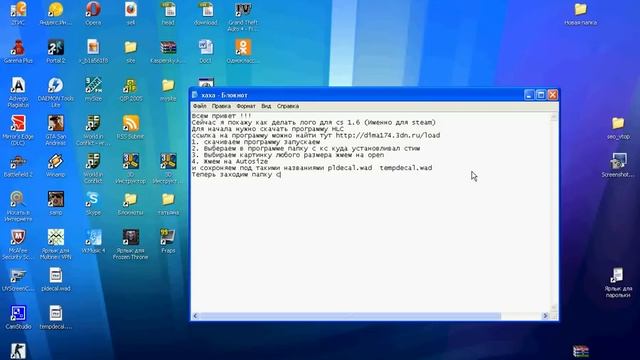Maximize the Notepad window
Viewport: 640px width, 360px height.
click(541, 95)
